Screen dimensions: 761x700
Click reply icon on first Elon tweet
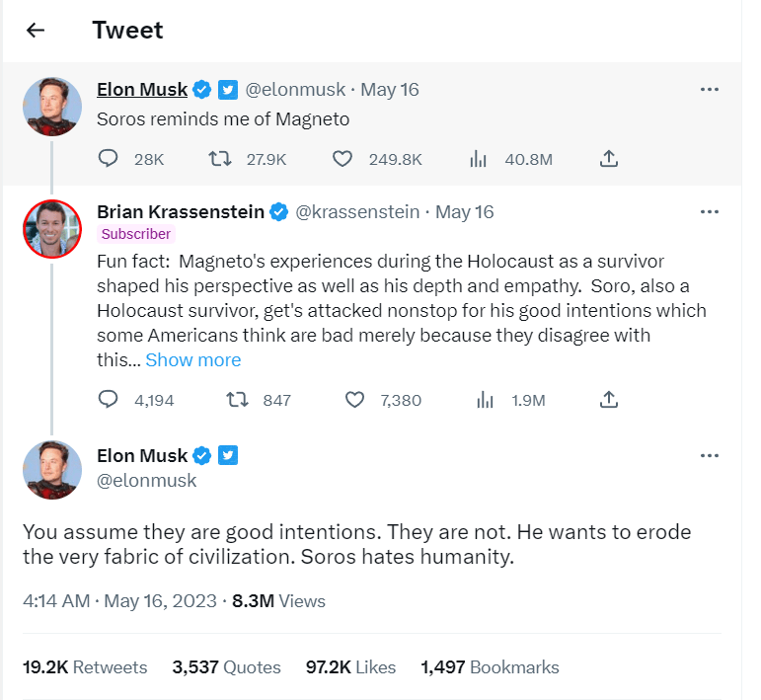[x=110, y=158]
